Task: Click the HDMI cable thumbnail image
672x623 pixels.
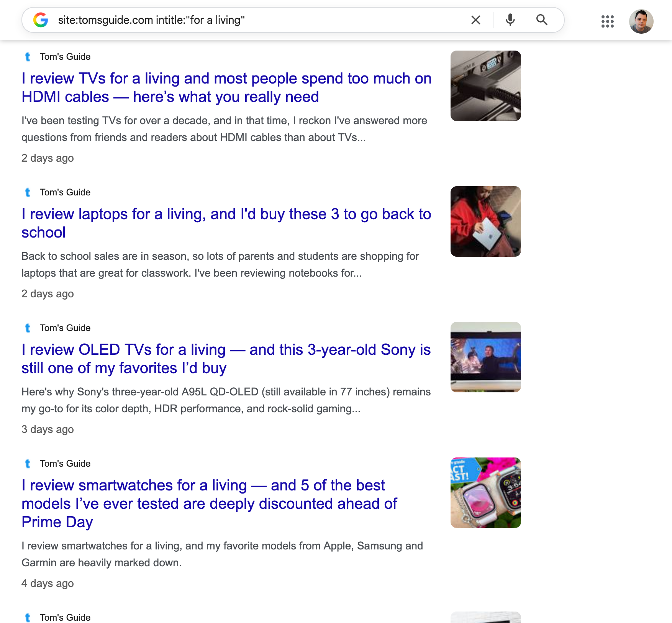Action: [x=485, y=86]
